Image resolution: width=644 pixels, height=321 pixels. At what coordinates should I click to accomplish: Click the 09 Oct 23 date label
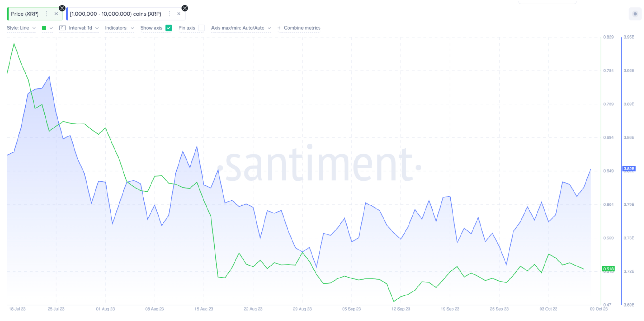[599, 309]
